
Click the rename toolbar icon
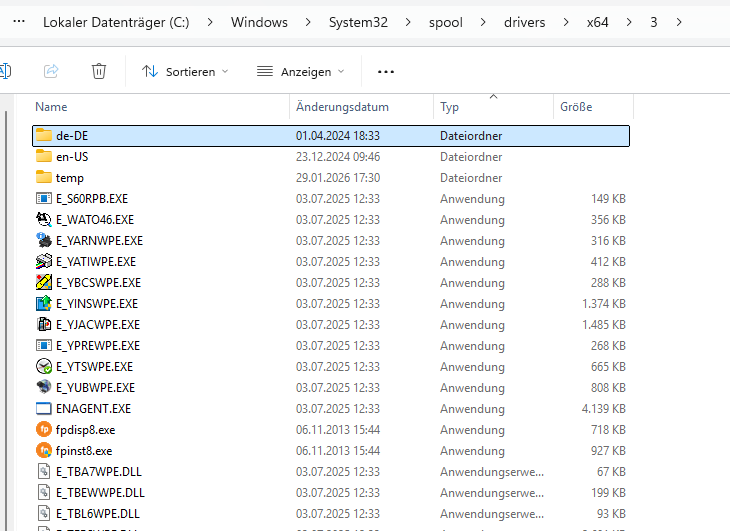click(x=5, y=71)
